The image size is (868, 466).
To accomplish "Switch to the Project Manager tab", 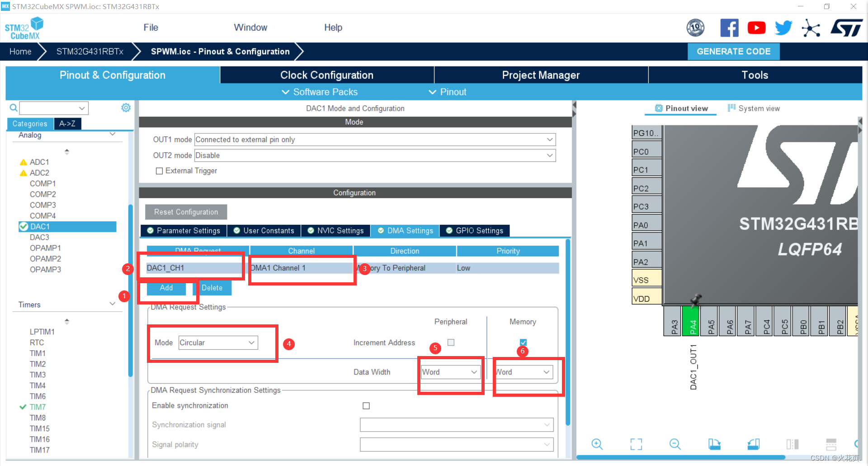I will [x=541, y=75].
